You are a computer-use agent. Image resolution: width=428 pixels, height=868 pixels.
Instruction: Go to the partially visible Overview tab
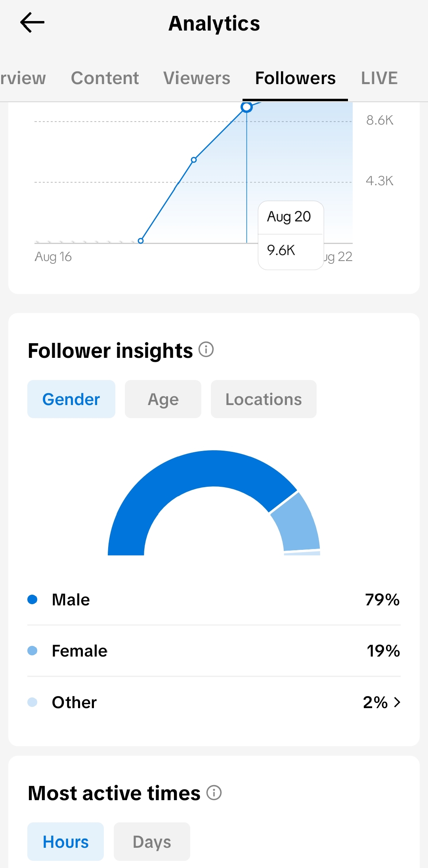[x=23, y=78]
